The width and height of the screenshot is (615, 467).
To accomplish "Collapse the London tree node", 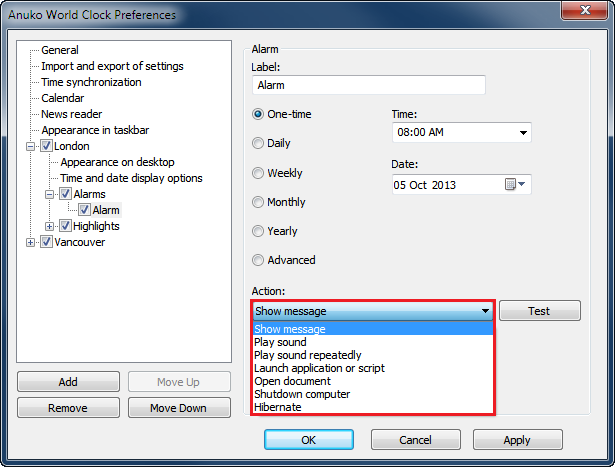I will pyautogui.click(x=32, y=146).
